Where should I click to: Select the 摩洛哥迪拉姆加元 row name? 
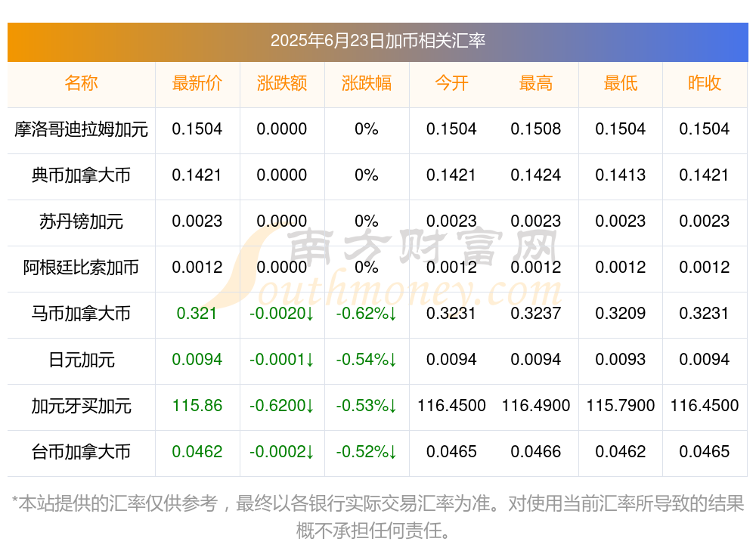point(81,129)
